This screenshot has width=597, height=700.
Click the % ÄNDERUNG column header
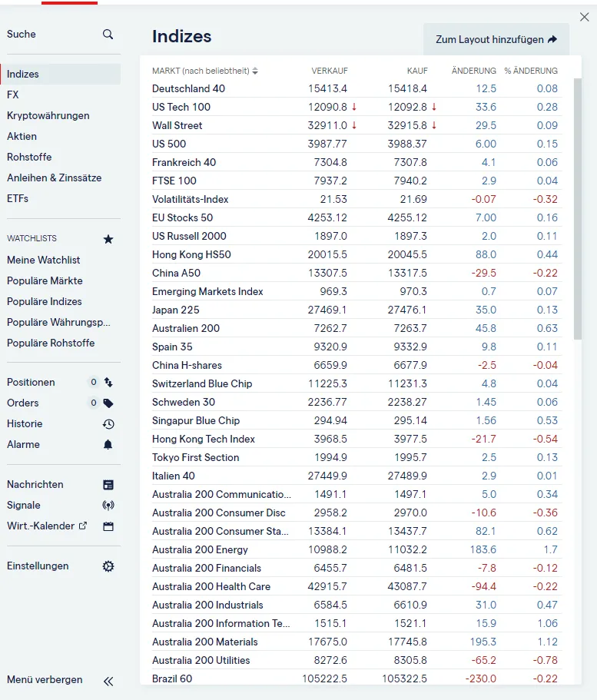[x=531, y=71]
